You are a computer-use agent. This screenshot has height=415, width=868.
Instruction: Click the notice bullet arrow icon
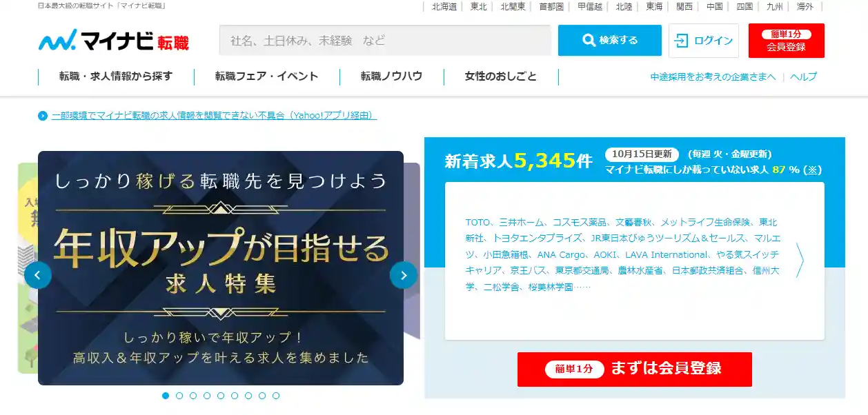43,116
